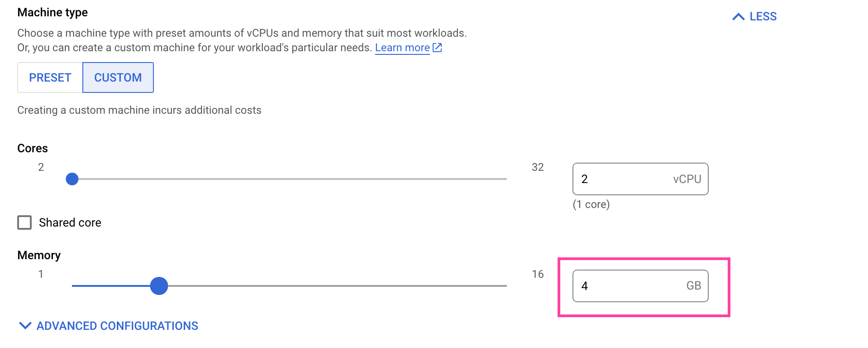The height and width of the screenshot is (348, 868).
Task: Click the 32 label at Cores slider end
Action: click(x=538, y=167)
